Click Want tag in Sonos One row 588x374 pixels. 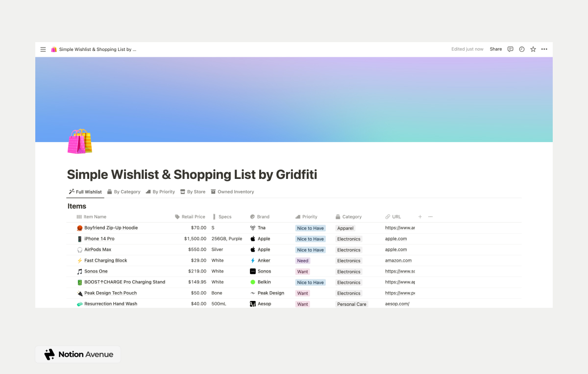tap(303, 272)
